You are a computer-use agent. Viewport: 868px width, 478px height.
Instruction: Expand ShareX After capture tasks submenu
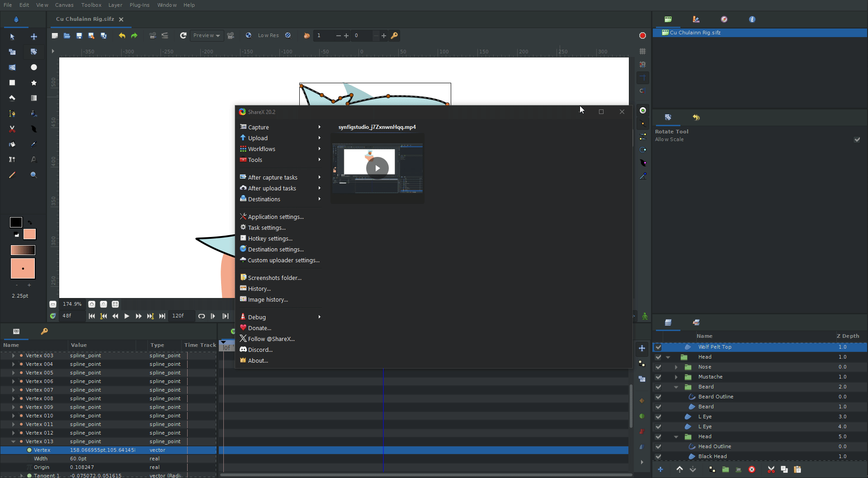281,178
